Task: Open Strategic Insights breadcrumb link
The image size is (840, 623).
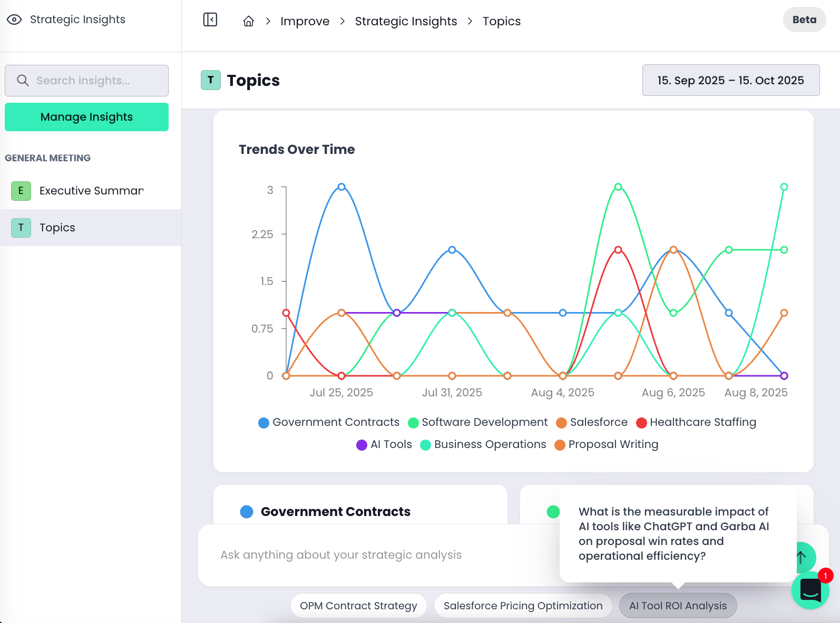Action: [x=406, y=21]
